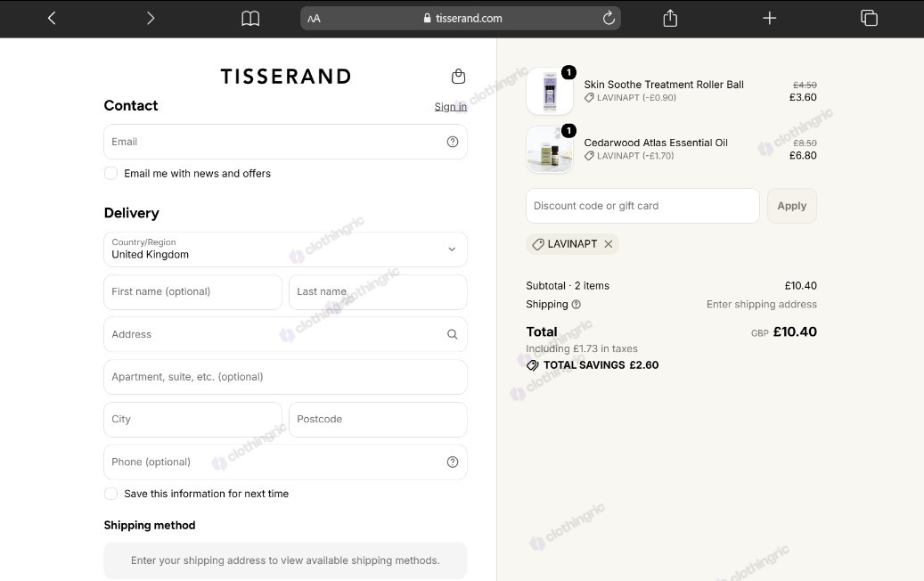Click the Total GBP £10.40 amount
Screen dimensions: 924x581
tap(784, 331)
